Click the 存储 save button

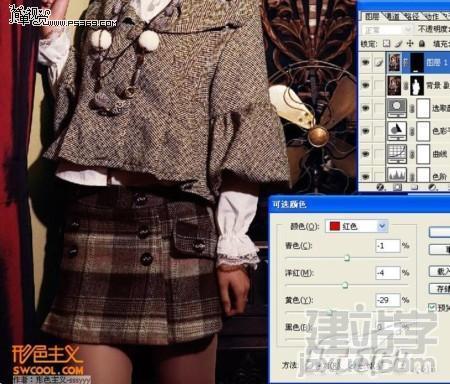click(439, 289)
